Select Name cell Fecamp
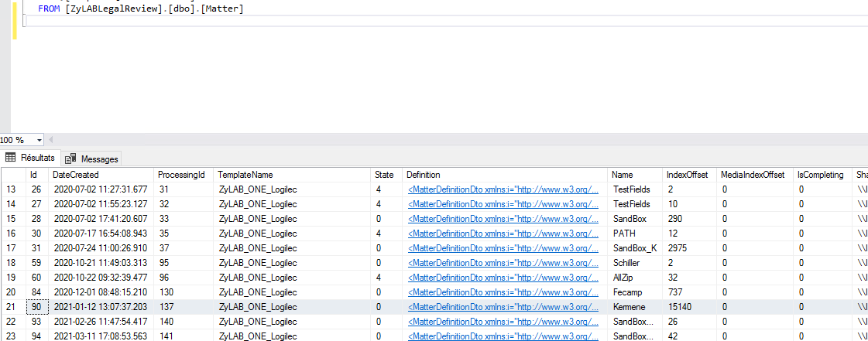Viewport: 868px width, 341px height. [x=636, y=292]
